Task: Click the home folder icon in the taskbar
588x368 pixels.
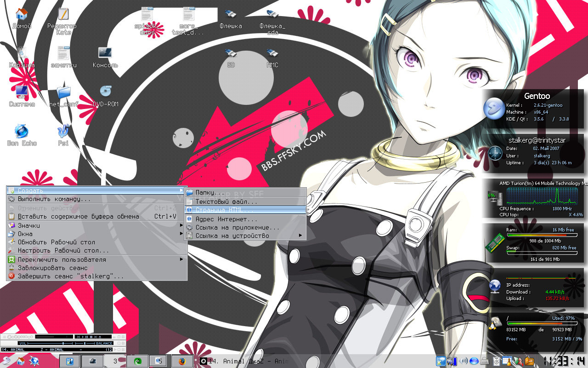Action: pyautogui.click(x=21, y=361)
